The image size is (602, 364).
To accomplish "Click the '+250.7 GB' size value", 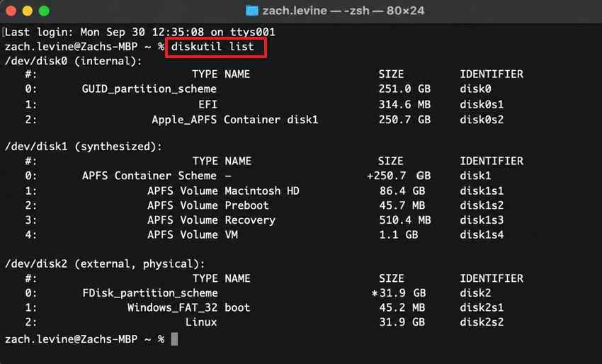I will coord(399,176).
